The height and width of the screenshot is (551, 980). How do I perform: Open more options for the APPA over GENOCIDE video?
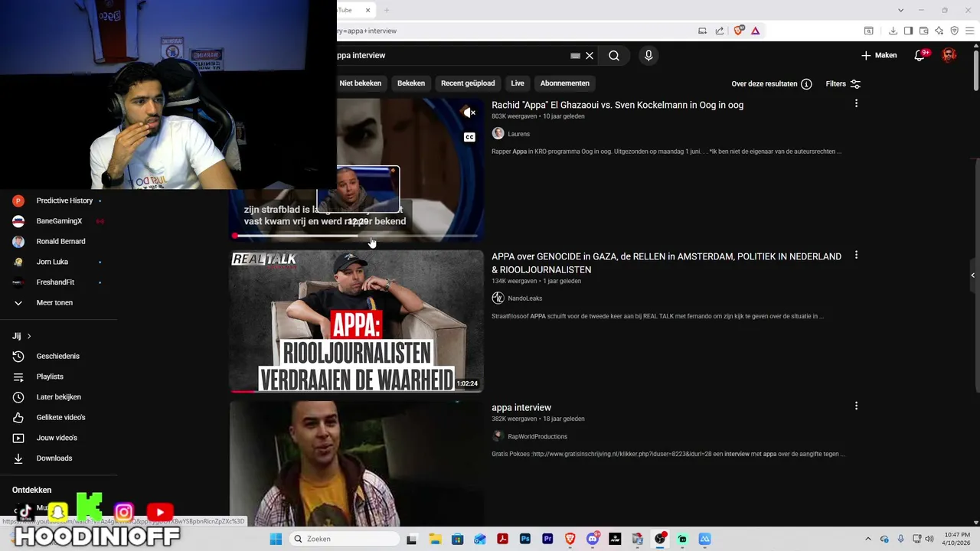856,255
